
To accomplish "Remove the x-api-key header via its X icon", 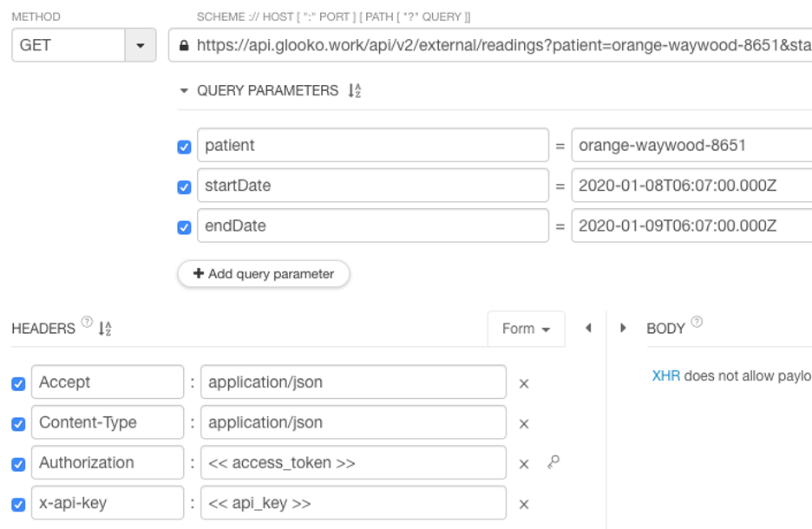I will [524, 502].
